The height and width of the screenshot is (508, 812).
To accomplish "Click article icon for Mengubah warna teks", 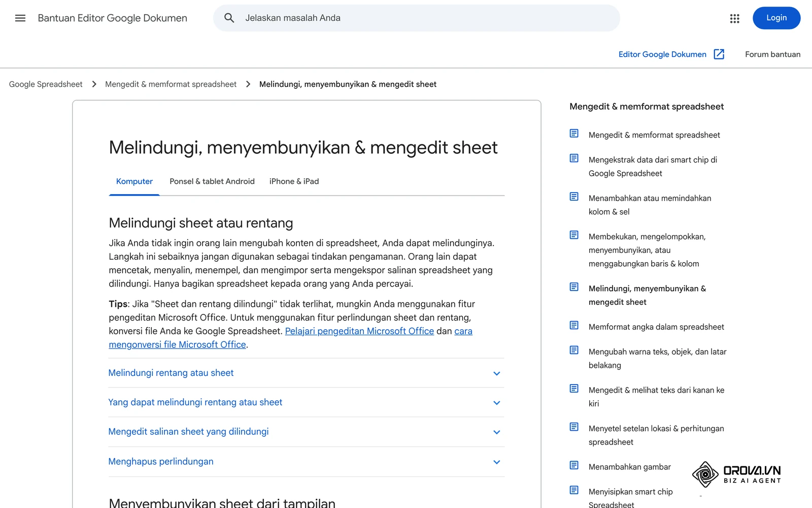I will pyautogui.click(x=574, y=350).
